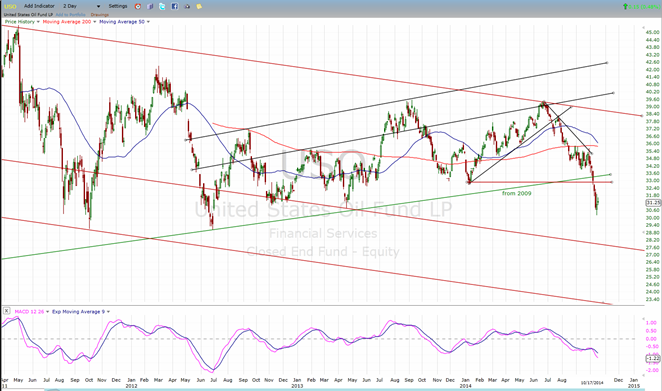Open the yellow sticky note icon

[199, 6]
